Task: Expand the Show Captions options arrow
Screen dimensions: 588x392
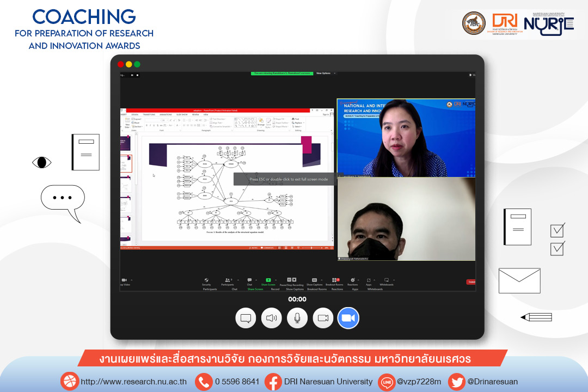Action: tap(321, 280)
